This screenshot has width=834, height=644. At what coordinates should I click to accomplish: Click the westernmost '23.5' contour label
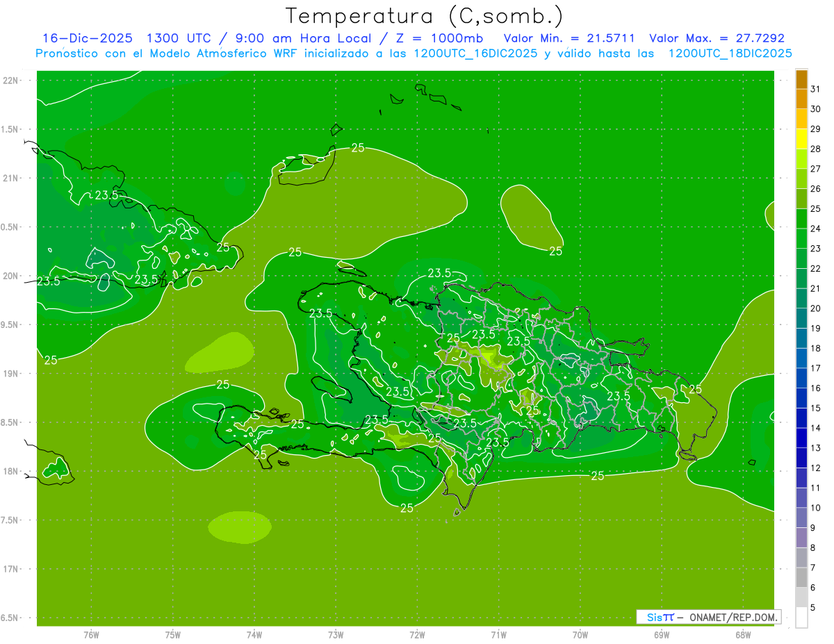coord(48,281)
